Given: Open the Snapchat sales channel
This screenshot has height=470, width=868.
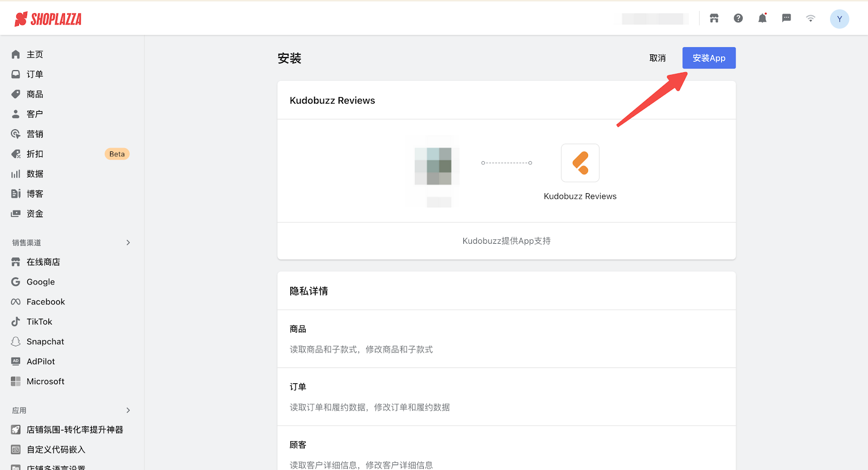Looking at the screenshot, I should (45, 342).
